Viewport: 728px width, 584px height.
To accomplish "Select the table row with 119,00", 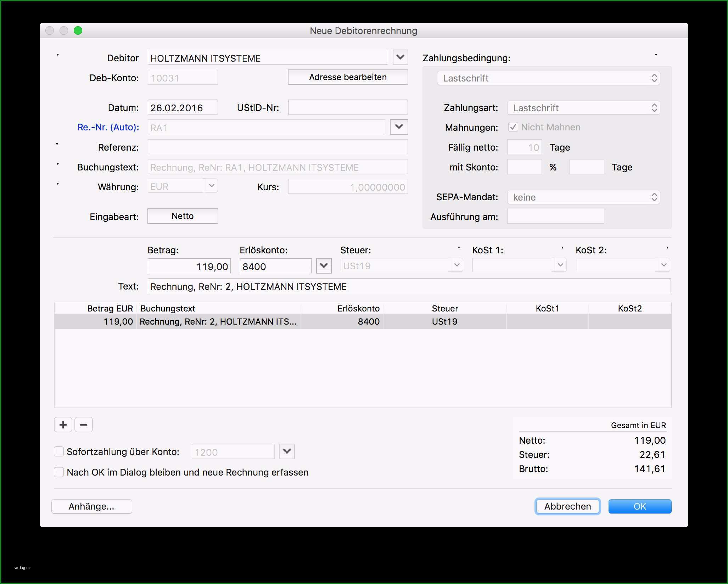I will (363, 321).
